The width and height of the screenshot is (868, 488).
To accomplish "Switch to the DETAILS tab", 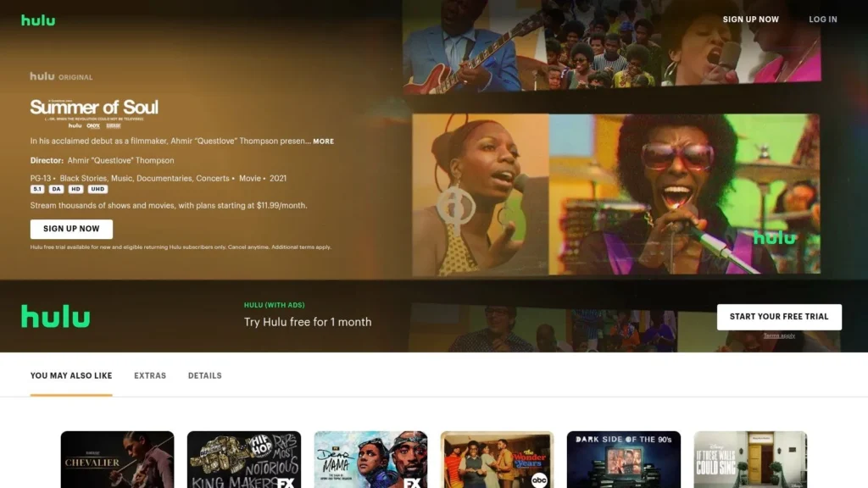I will 205,375.
